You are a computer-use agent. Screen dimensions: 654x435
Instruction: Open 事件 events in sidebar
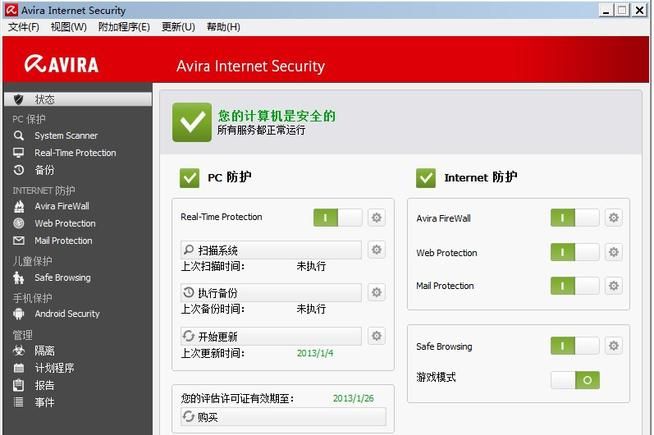(x=45, y=402)
